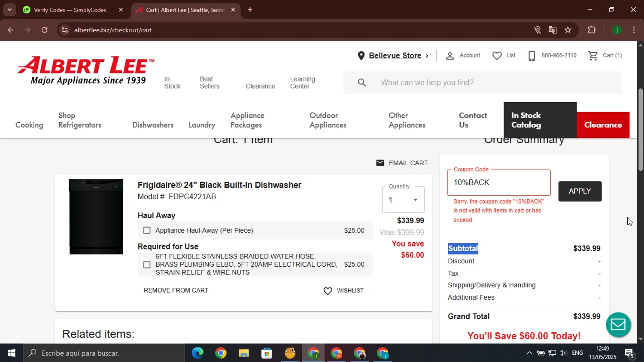644x362 pixels.
Task: Click the envelope icon for Email Cart
Action: coord(380,163)
